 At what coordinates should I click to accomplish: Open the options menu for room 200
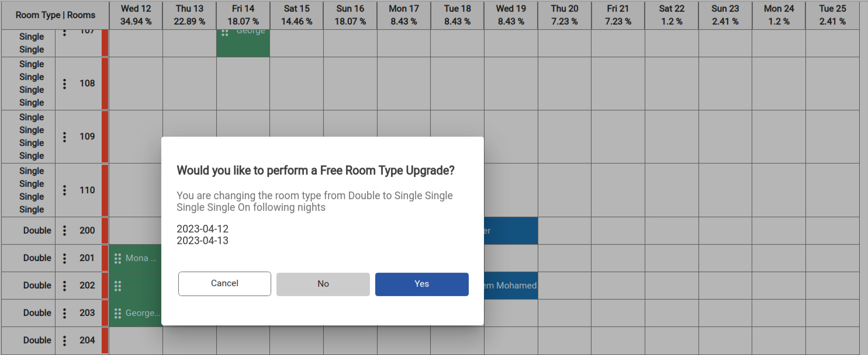point(64,230)
